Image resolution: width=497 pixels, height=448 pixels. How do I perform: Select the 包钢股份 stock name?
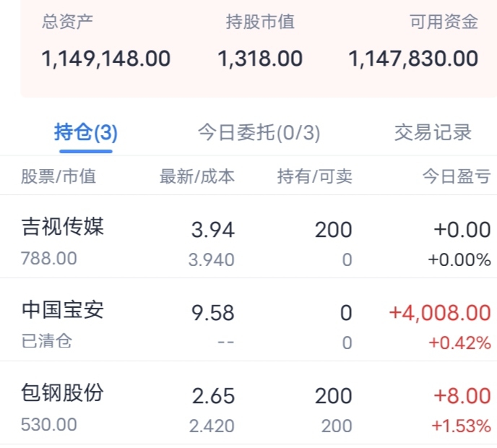point(63,394)
